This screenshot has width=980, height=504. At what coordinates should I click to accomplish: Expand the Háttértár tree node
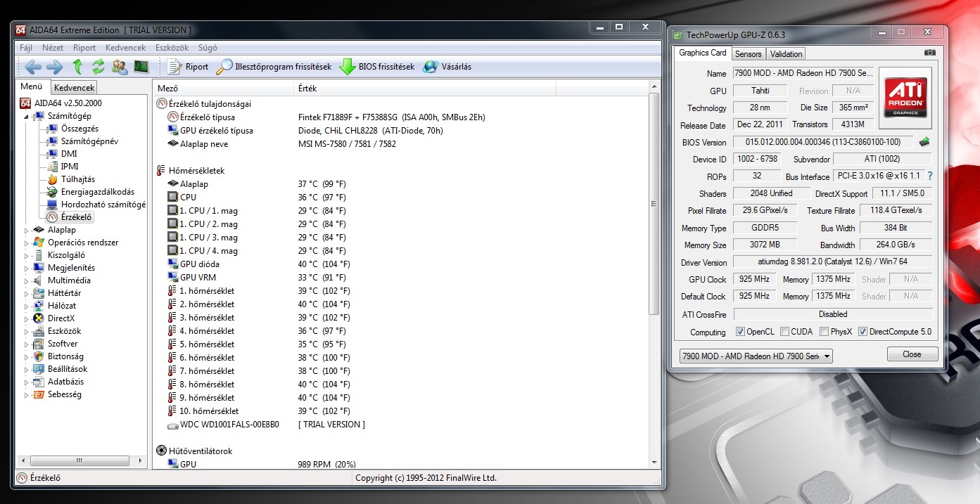[27, 293]
